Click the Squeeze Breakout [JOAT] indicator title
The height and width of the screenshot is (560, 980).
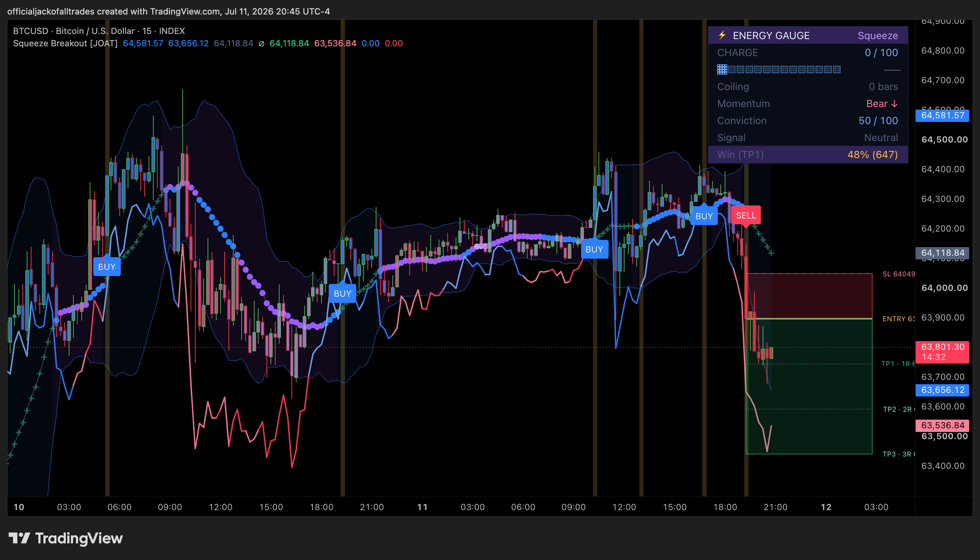click(65, 43)
